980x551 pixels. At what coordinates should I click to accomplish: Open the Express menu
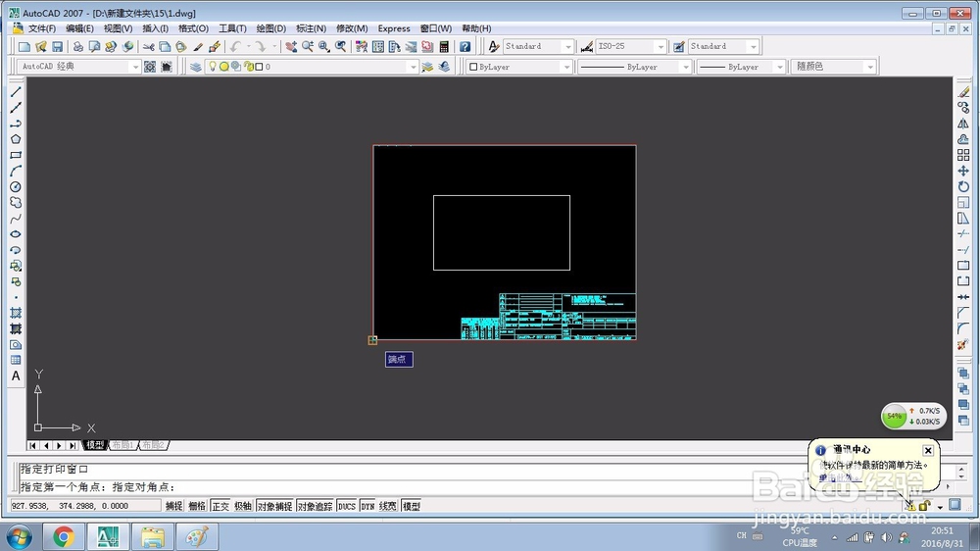tap(394, 28)
